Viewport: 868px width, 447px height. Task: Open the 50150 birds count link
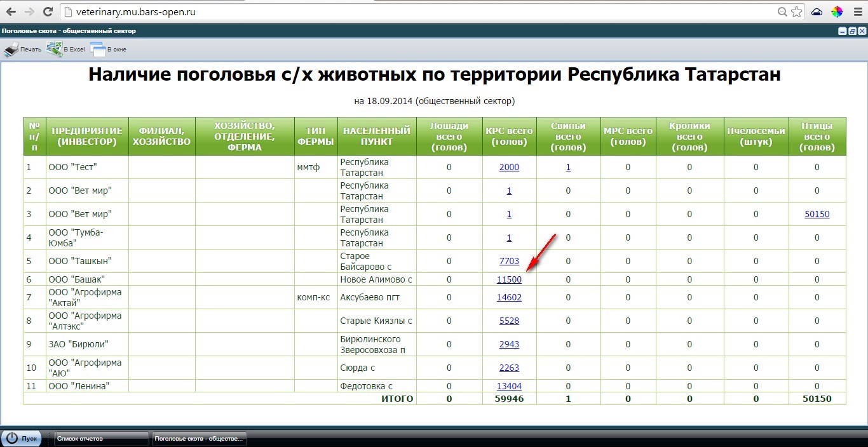817,215
